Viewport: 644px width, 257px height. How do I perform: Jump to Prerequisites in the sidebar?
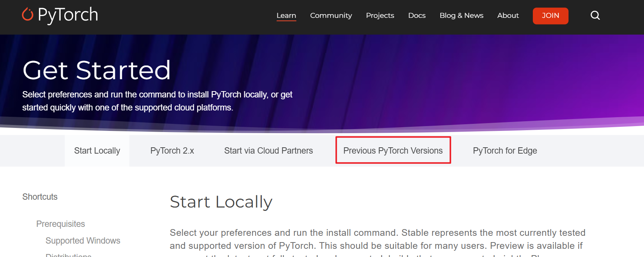click(x=61, y=224)
